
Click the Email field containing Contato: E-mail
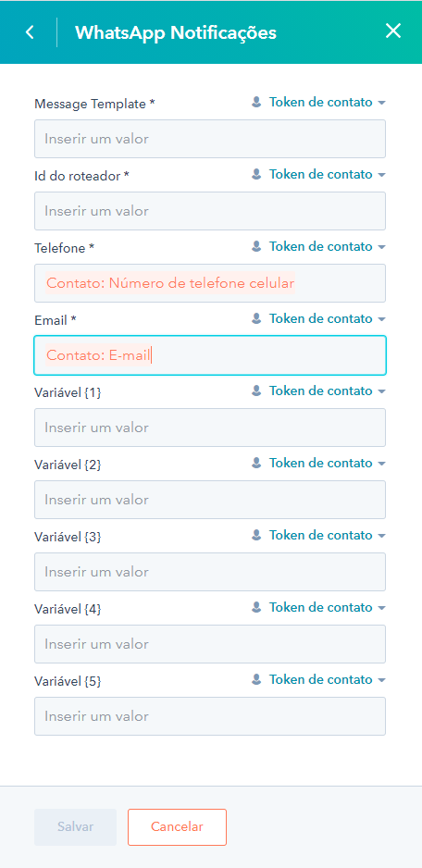coord(210,355)
